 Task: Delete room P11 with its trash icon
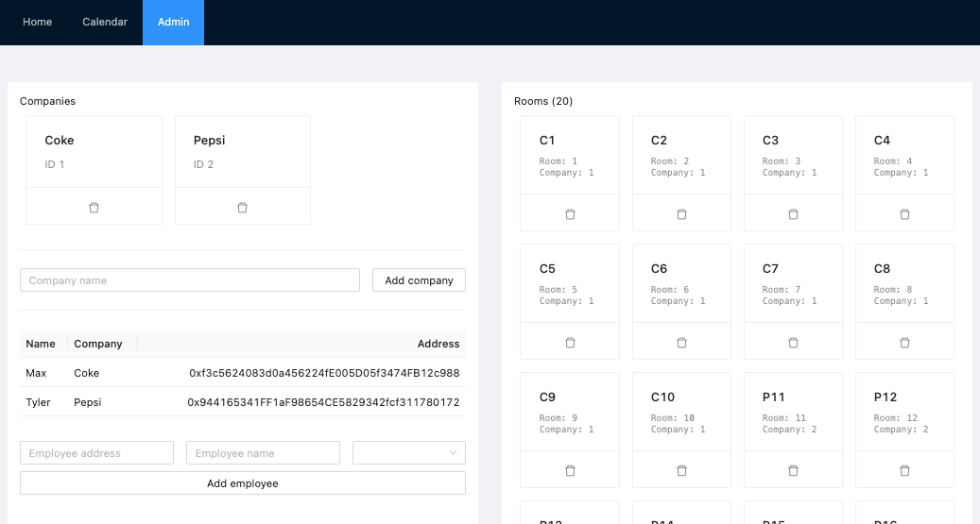tap(793, 471)
